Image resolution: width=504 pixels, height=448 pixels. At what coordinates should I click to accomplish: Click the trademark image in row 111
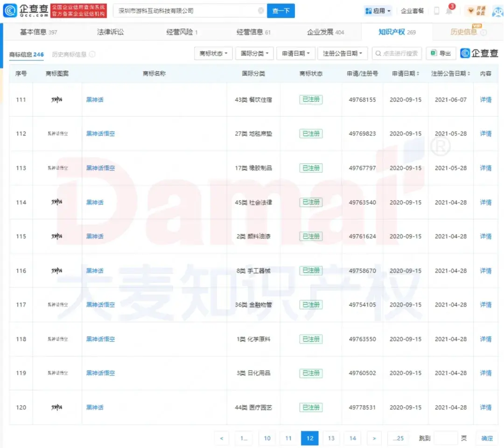(57, 99)
